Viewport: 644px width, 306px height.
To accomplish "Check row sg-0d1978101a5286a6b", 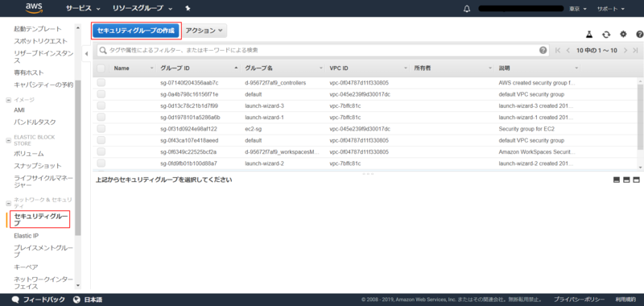I will pos(101,117).
